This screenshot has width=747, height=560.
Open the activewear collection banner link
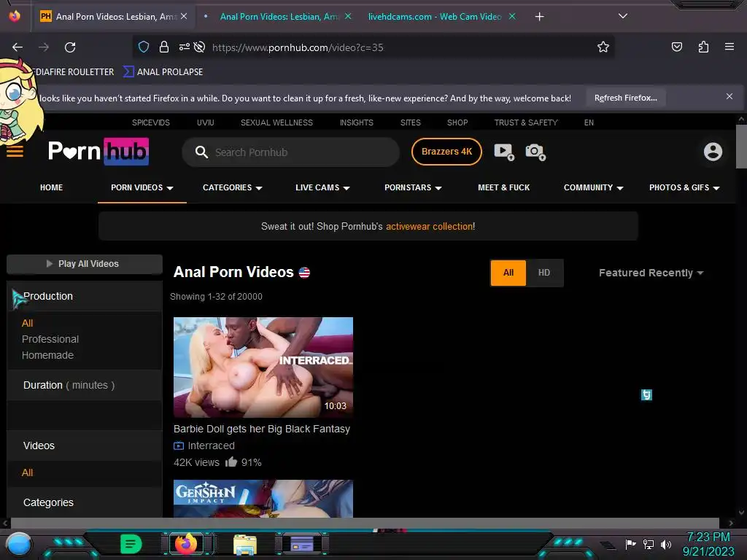430,226
